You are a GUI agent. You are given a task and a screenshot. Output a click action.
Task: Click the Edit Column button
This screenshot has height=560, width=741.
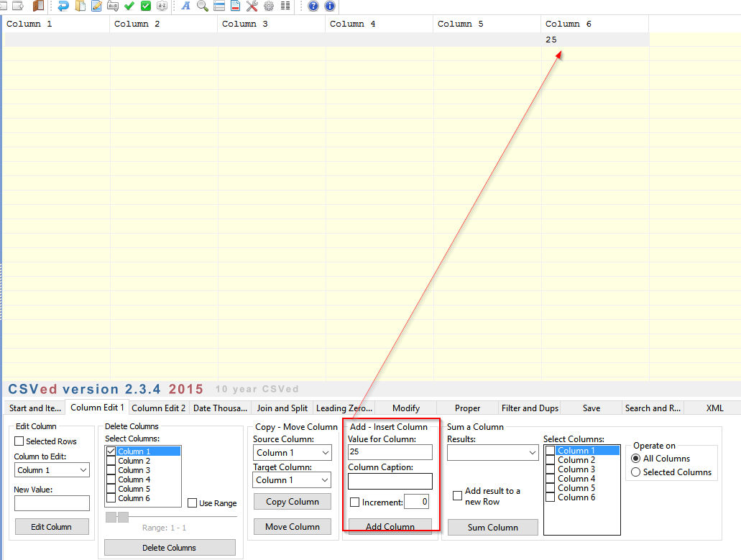tap(52, 526)
